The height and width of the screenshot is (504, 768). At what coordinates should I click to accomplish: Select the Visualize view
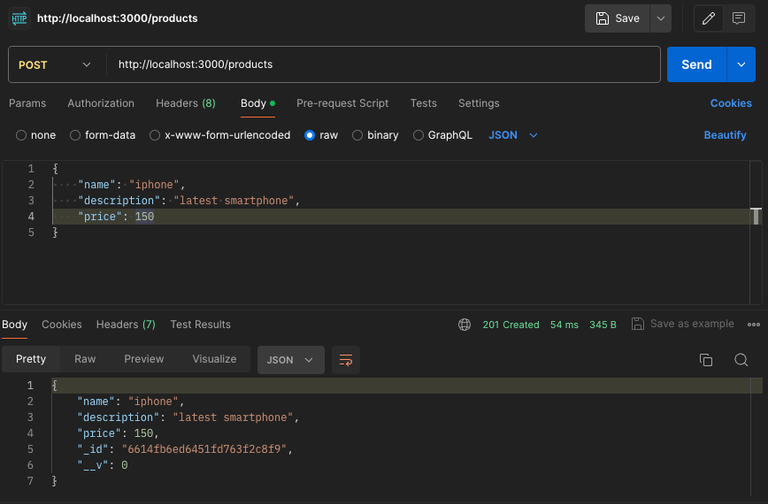pos(214,359)
